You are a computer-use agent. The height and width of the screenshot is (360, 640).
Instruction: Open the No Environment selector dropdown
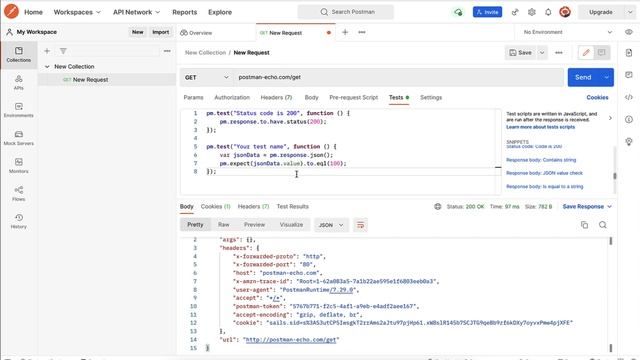coord(567,32)
